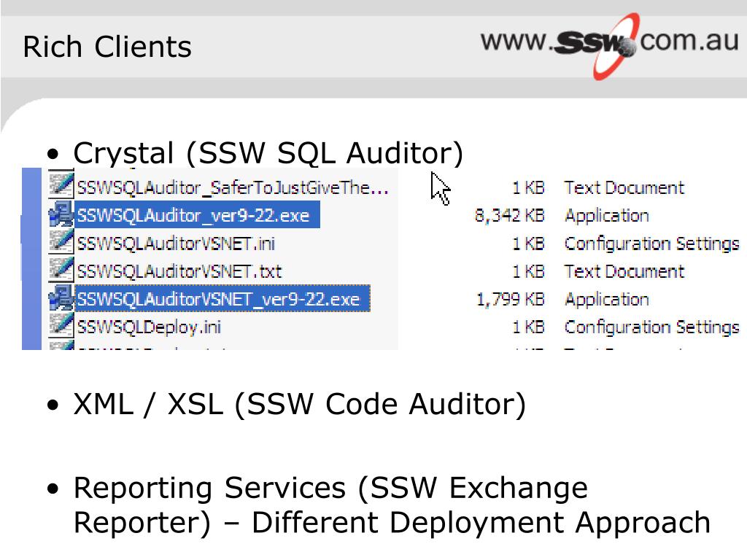The image size is (747, 560).
Task: Click Application type for SSWSQLAuditor_ver9-22.exe
Action: (x=606, y=216)
